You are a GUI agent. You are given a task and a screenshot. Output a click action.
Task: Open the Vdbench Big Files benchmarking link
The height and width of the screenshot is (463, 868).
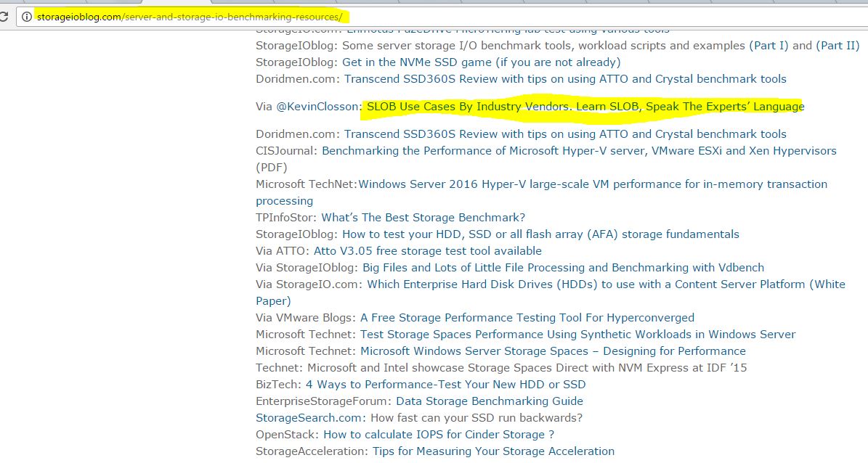(x=563, y=267)
